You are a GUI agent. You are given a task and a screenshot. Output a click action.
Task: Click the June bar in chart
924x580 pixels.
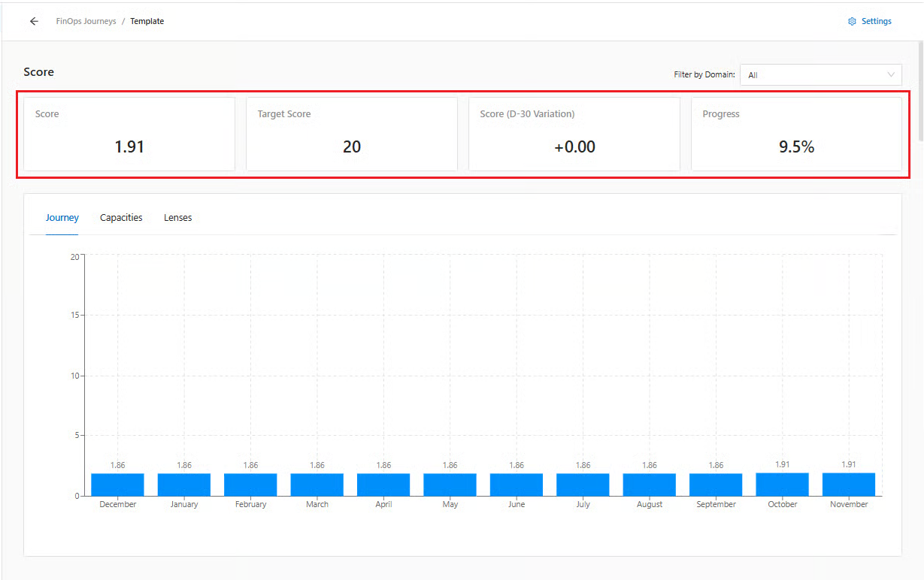517,485
